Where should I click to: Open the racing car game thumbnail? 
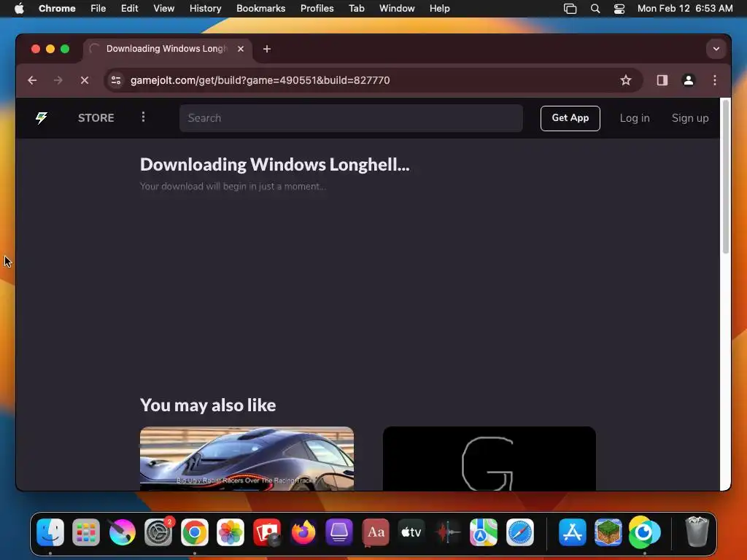247,458
